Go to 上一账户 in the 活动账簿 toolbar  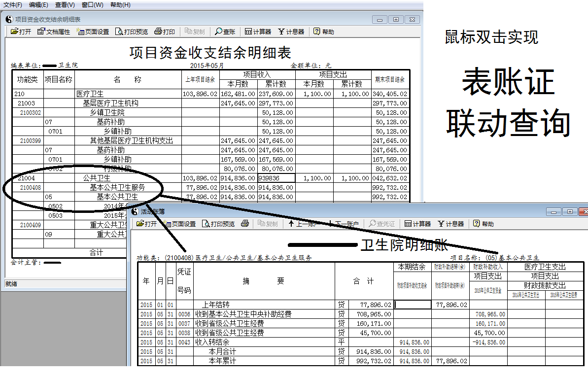(302, 224)
